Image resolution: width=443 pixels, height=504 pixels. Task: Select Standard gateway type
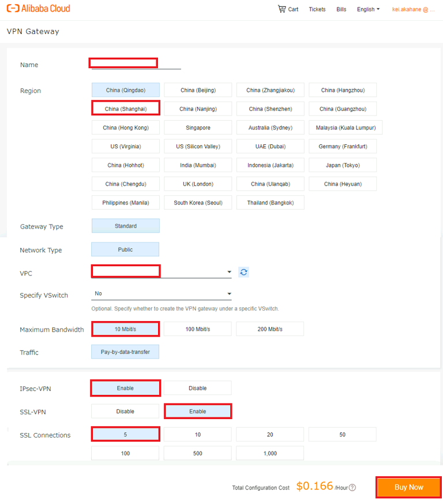coord(126,226)
